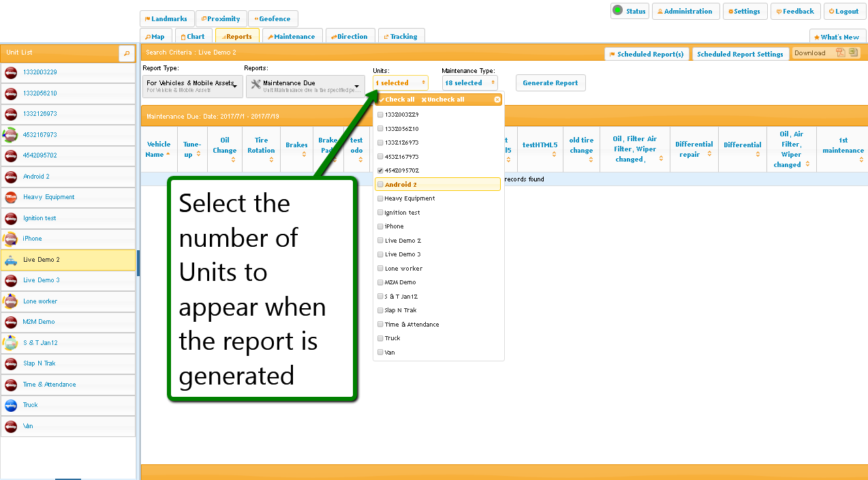Expand the Maintenance Due reports dropdown

(305, 86)
